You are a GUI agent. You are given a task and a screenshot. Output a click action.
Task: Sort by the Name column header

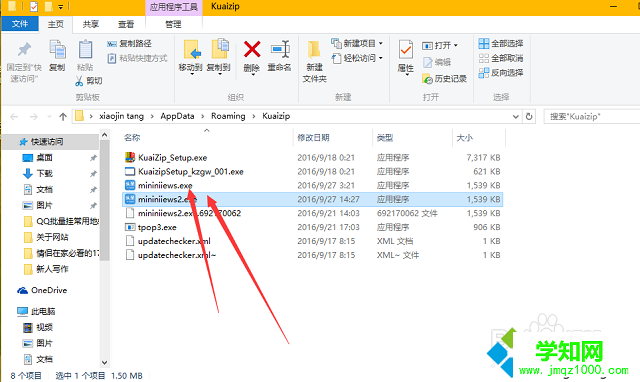pyautogui.click(x=132, y=138)
